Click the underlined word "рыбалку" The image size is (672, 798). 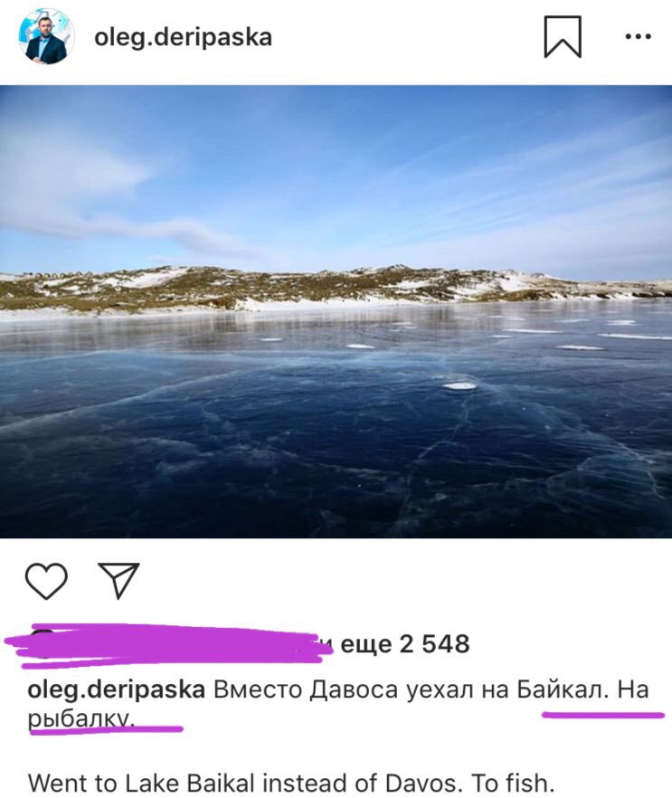point(80,719)
